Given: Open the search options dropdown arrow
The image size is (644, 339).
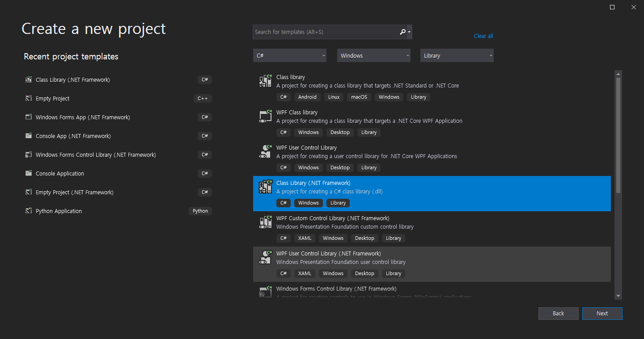Looking at the screenshot, I should 409,32.
